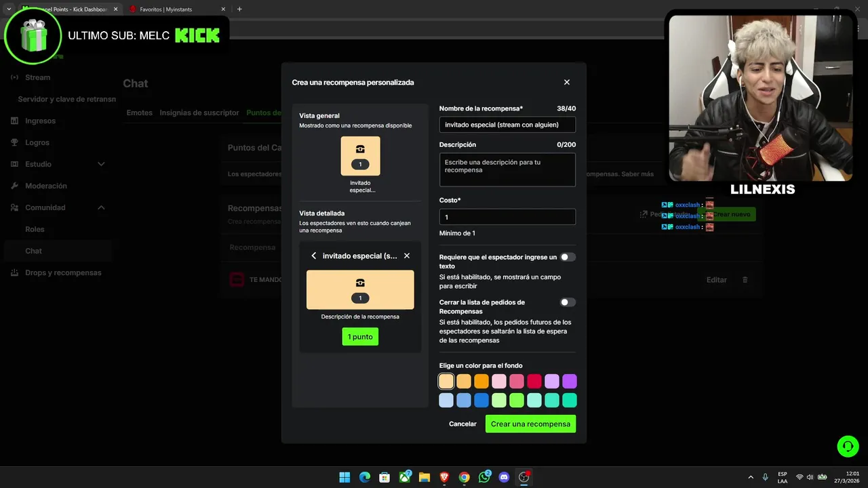The image size is (868, 488).
Task: Switch to Emotes tab
Action: click(139, 113)
